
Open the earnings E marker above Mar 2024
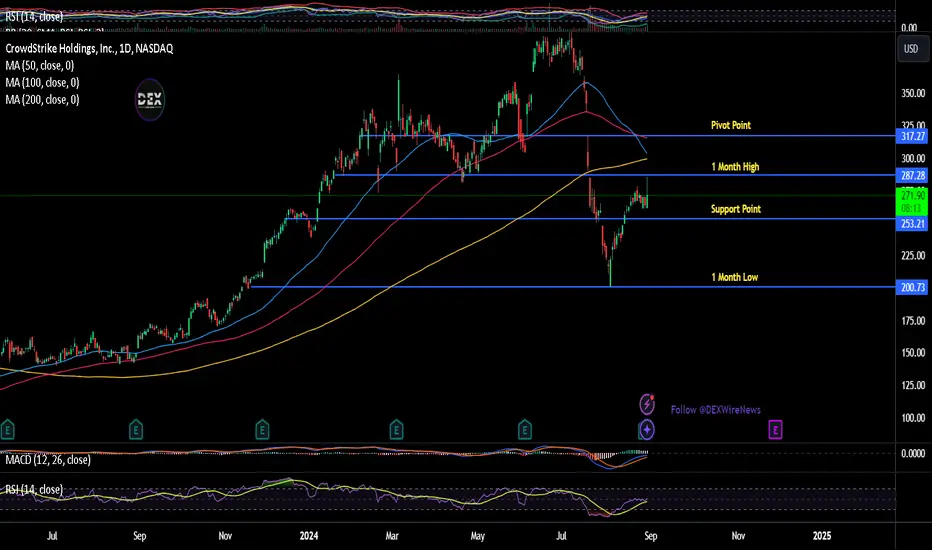click(x=396, y=429)
